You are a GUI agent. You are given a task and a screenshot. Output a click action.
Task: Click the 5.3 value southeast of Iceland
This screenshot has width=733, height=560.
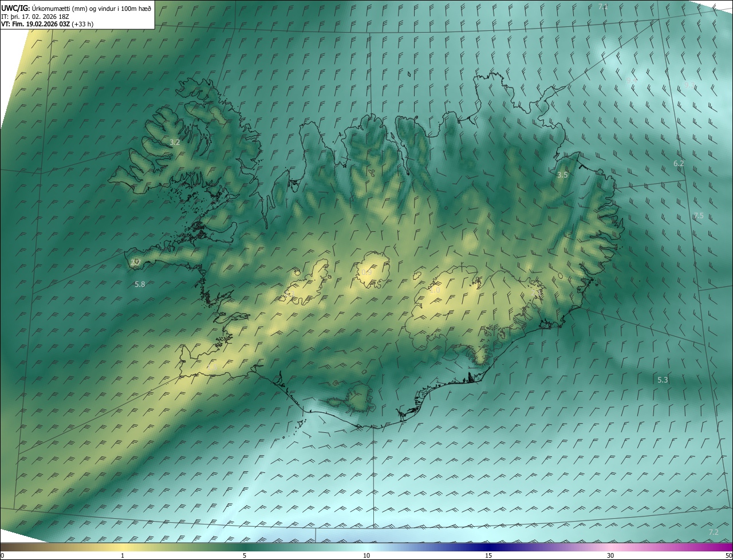tap(663, 380)
